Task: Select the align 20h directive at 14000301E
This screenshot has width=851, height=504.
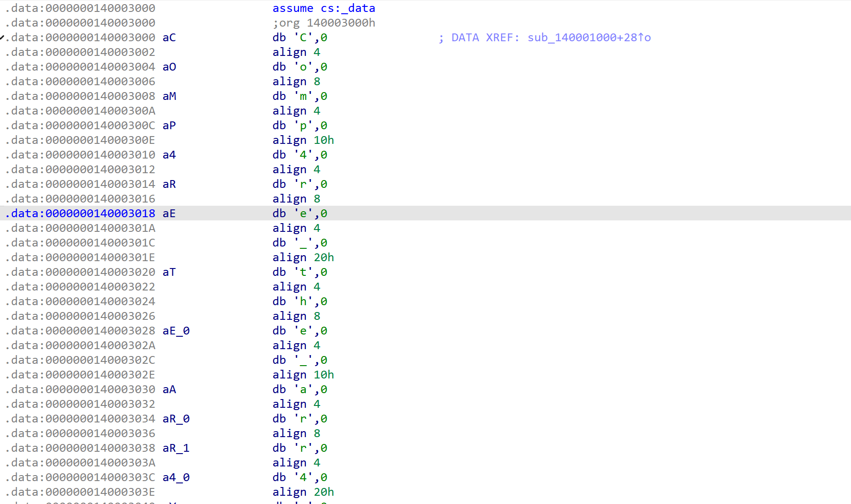Action: [x=303, y=257]
